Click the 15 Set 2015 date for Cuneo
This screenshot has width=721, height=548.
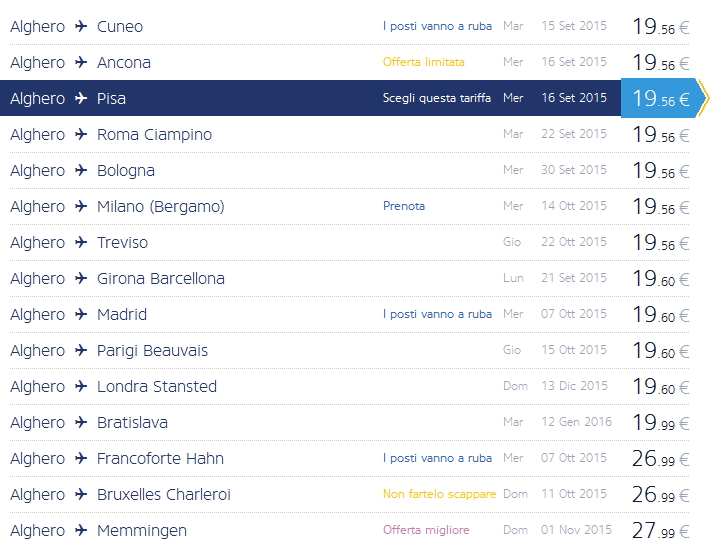tap(573, 26)
